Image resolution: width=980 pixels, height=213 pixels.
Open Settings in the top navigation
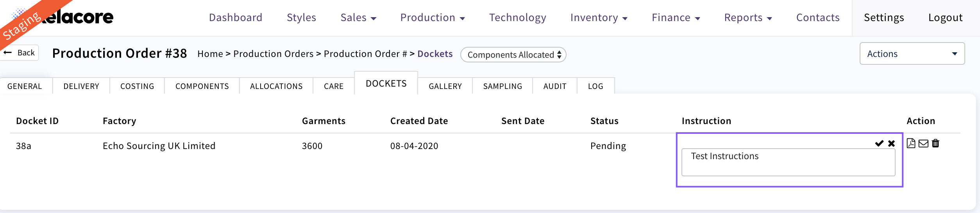click(884, 18)
